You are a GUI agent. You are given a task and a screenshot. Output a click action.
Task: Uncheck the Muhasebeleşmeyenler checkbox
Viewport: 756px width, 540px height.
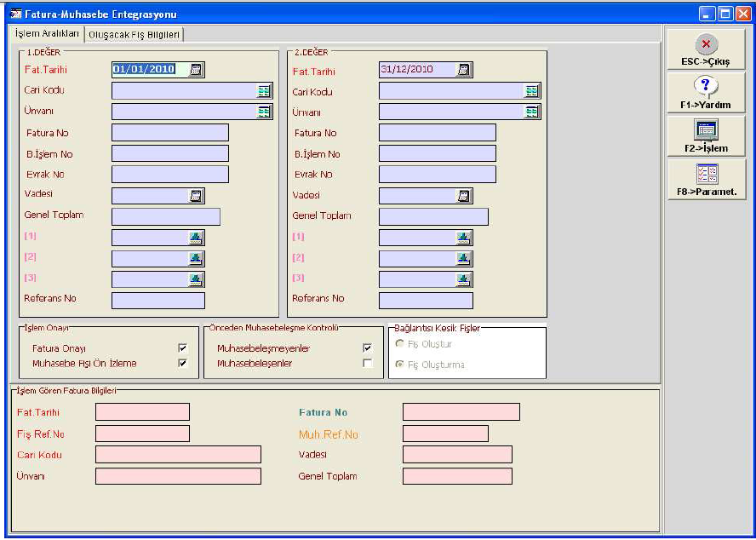367,348
